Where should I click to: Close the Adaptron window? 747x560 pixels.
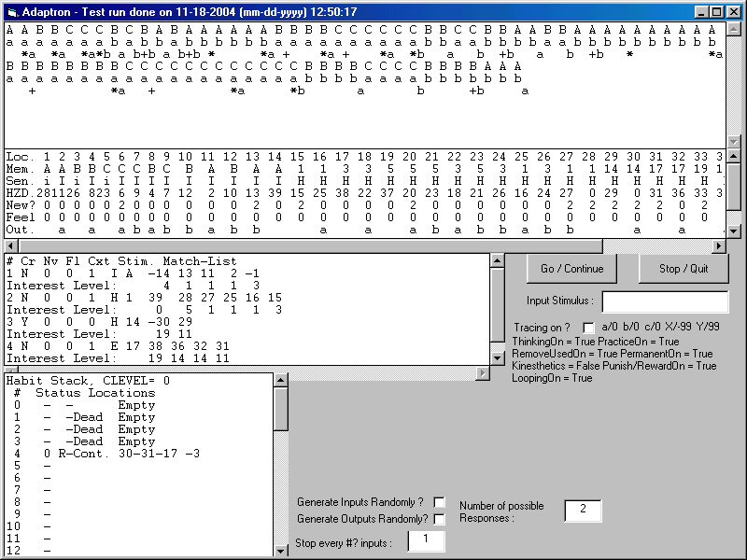[732, 12]
